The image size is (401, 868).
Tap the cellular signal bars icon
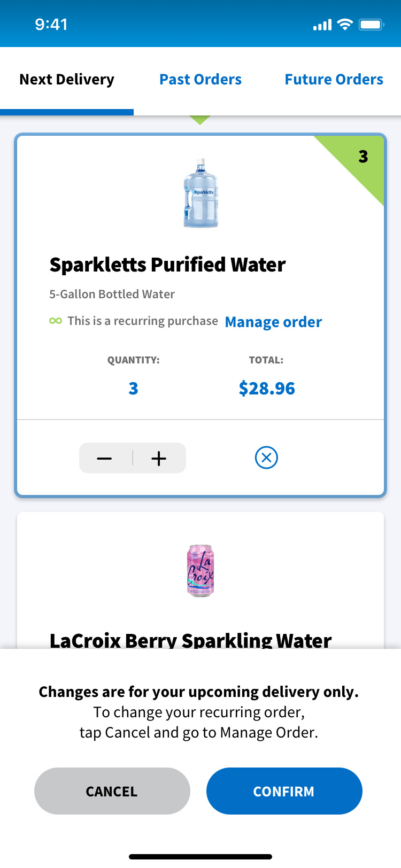click(x=322, y=25)
